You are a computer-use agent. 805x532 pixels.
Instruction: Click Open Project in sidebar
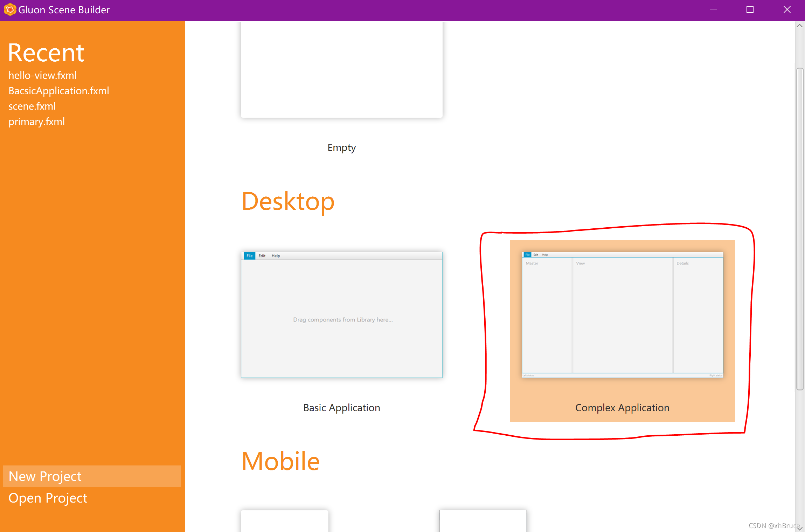(x=48, y=498)
